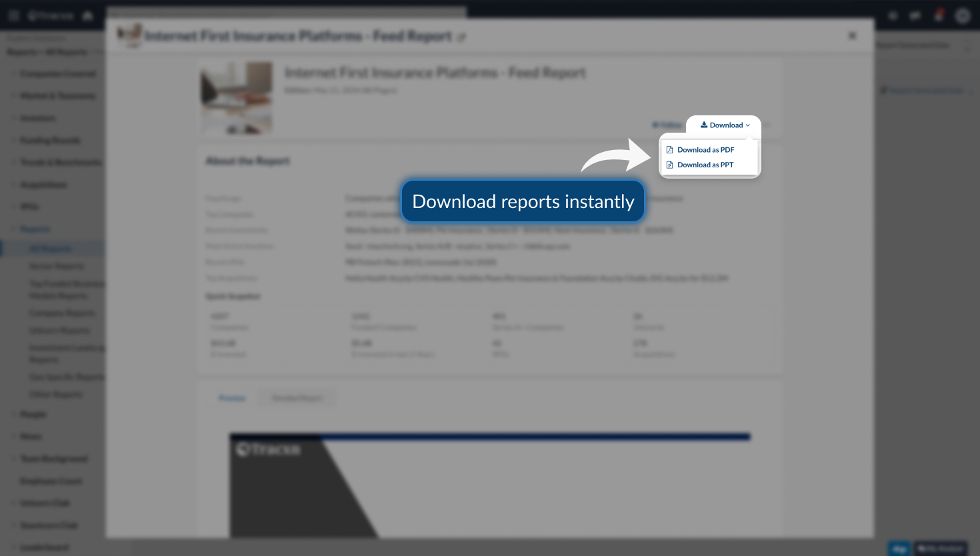This screenshot has height=556, width=980.
Task: Click the PDF file icon
Action: [x=669, y=150]
